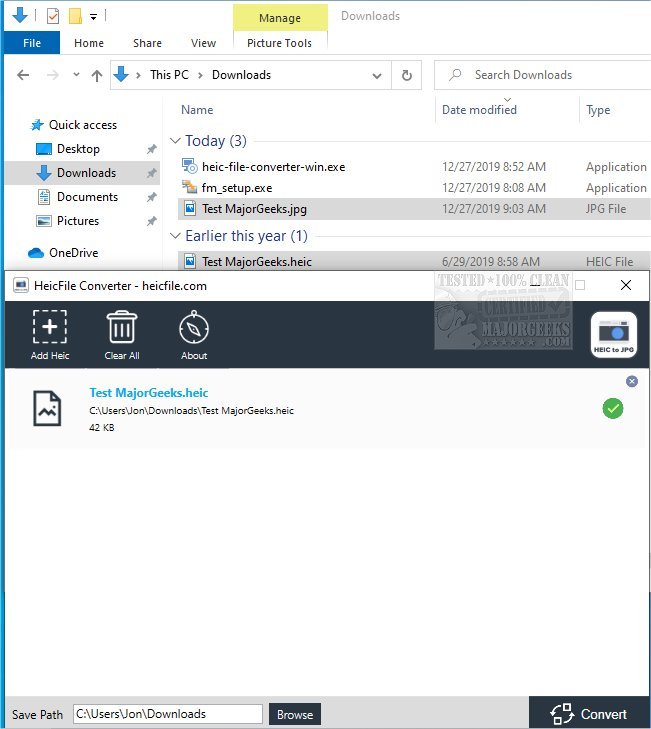
Task: Close the HeicFile Converter window
Action: [626, 285]
